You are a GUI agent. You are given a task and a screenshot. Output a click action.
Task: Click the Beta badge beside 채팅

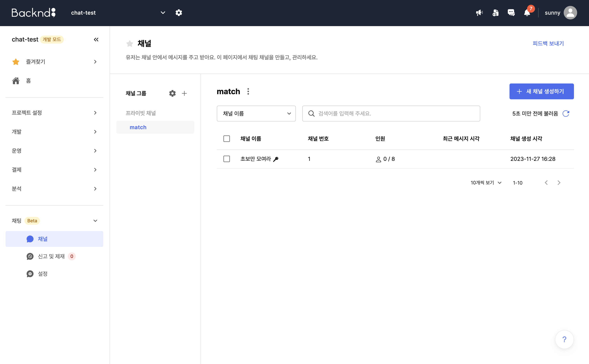tap(32, 221)
